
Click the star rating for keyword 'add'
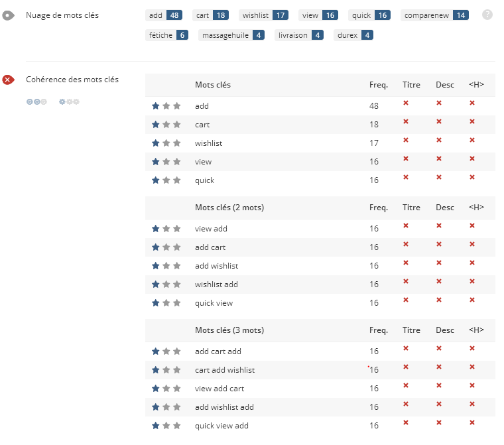click(x=166, y=106)
